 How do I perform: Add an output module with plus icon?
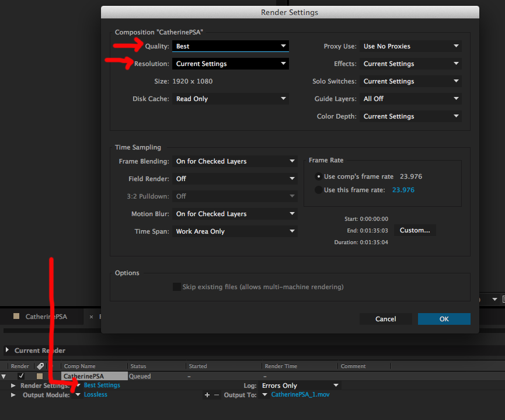[207, 395]
